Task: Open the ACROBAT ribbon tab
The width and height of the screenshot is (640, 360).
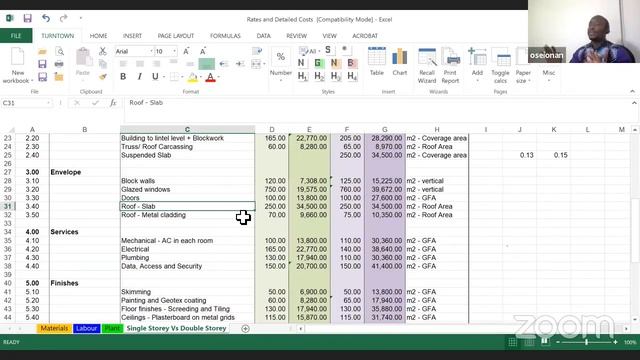Action: point(365,36)
